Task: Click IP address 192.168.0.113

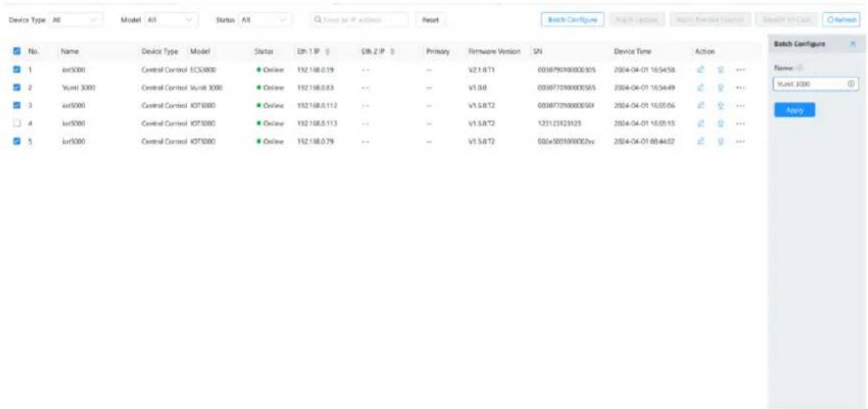Action: [x=317, y=123]
